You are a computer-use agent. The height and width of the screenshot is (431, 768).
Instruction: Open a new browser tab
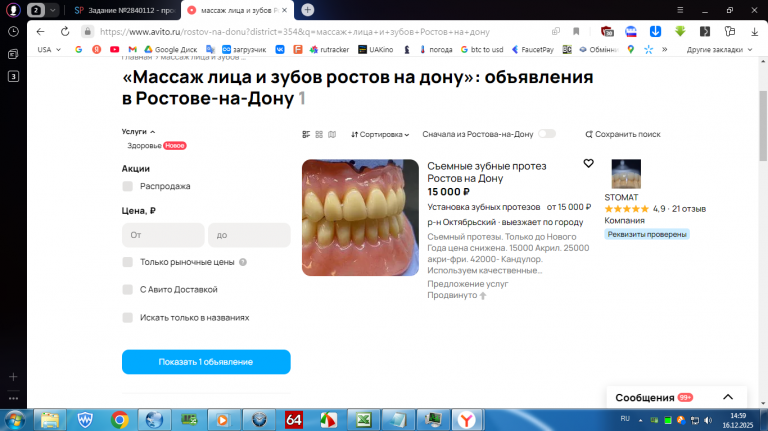click(x=308, y=10)
